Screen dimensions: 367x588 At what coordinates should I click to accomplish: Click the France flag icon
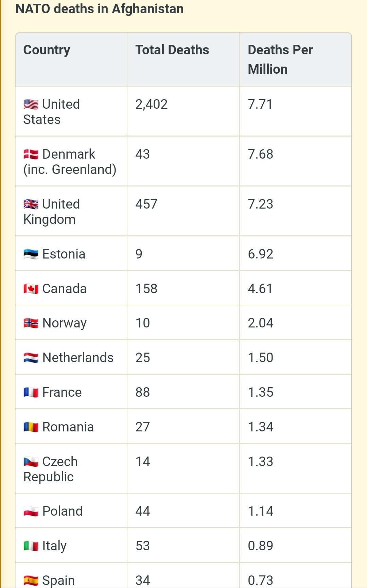(31, 392)
